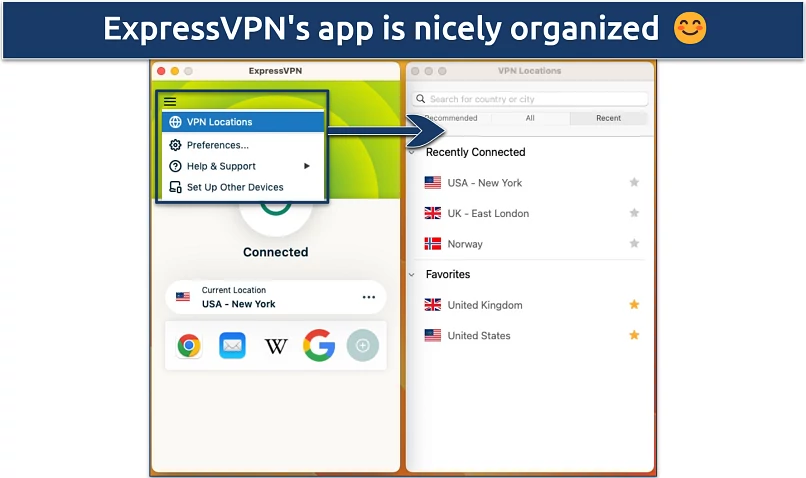Viewport: 806px width, 478px height.
Task: Select United Kingdom in Favorites
Action: tap(530, 305)
